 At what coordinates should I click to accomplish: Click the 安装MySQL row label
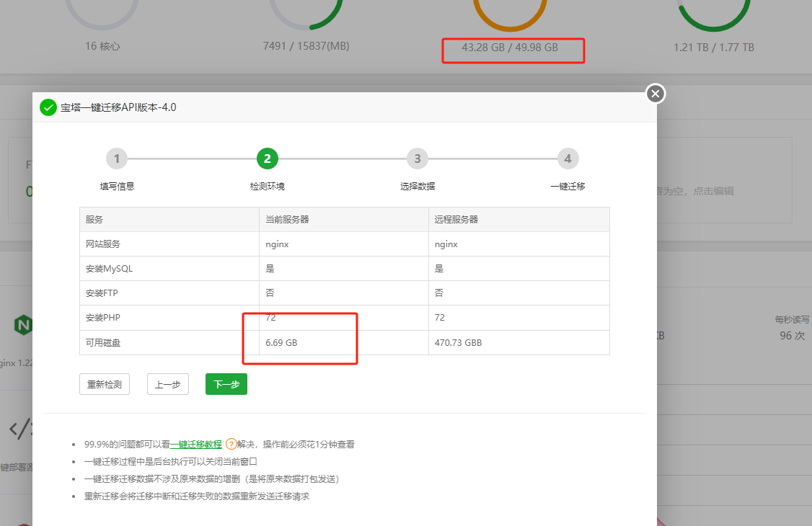pos(110,269)
